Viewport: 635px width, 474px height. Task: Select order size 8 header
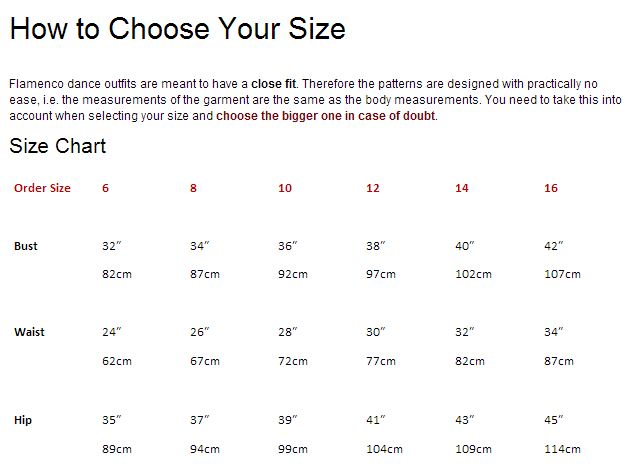[193, 188]
